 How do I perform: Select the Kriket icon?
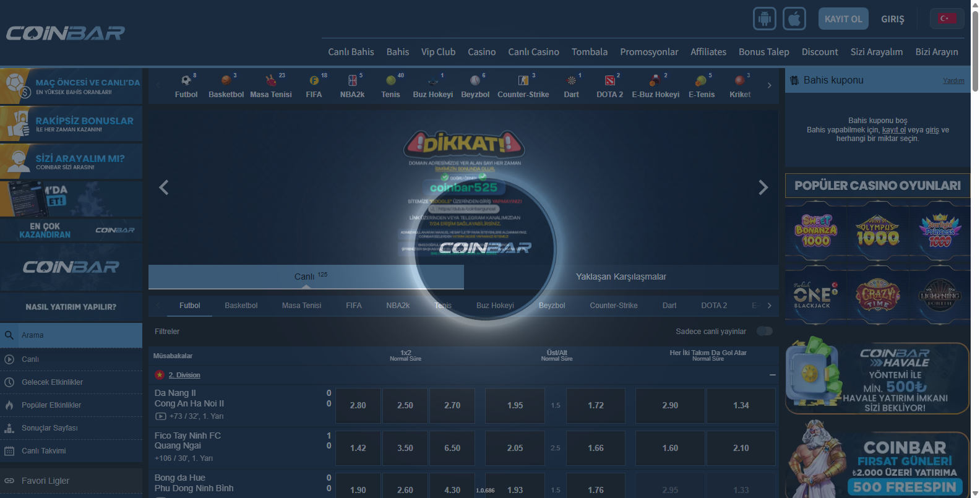739,80
